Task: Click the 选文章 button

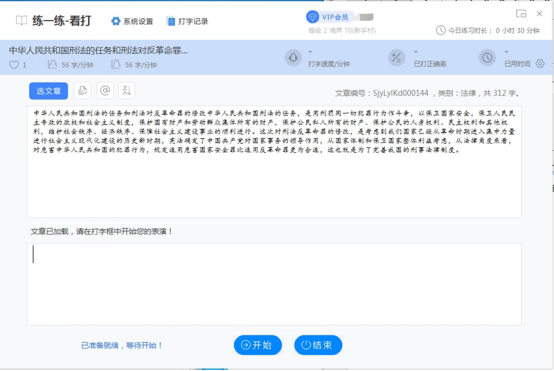Action: coord(48,91)
